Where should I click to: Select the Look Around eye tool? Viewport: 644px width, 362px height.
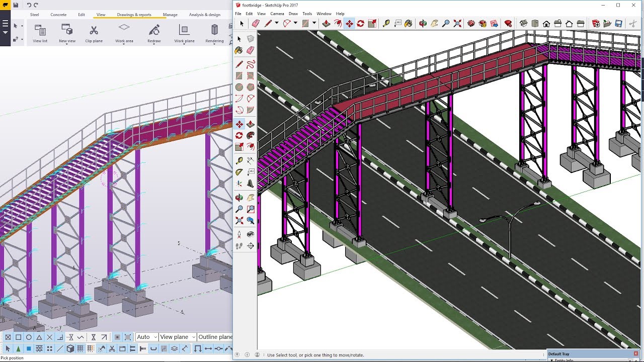pos(250,234)
